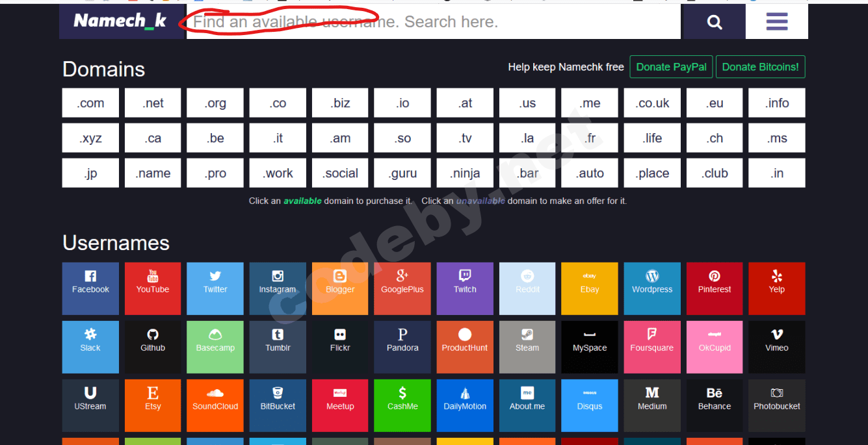Select the .com domain tile
The image size is (868, 445).
90,103
